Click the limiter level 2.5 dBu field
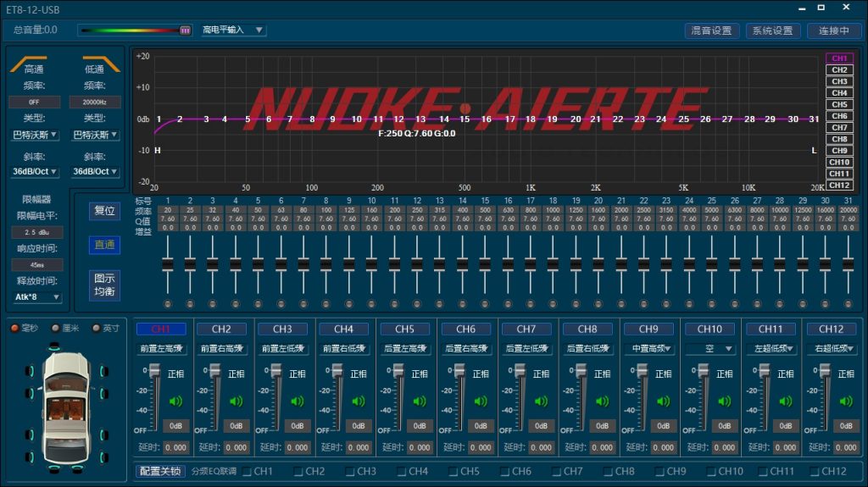Image resolution: width=868 pixels, height=487 pixels. (36, 232)
